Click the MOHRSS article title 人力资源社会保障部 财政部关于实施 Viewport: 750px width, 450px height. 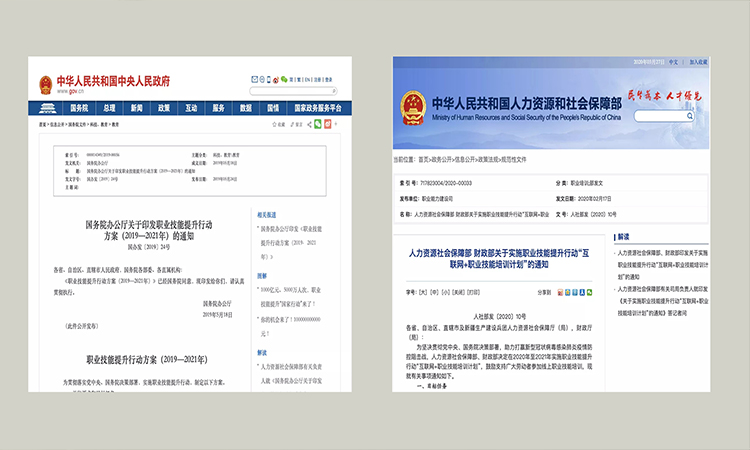[x=499, y=259]
